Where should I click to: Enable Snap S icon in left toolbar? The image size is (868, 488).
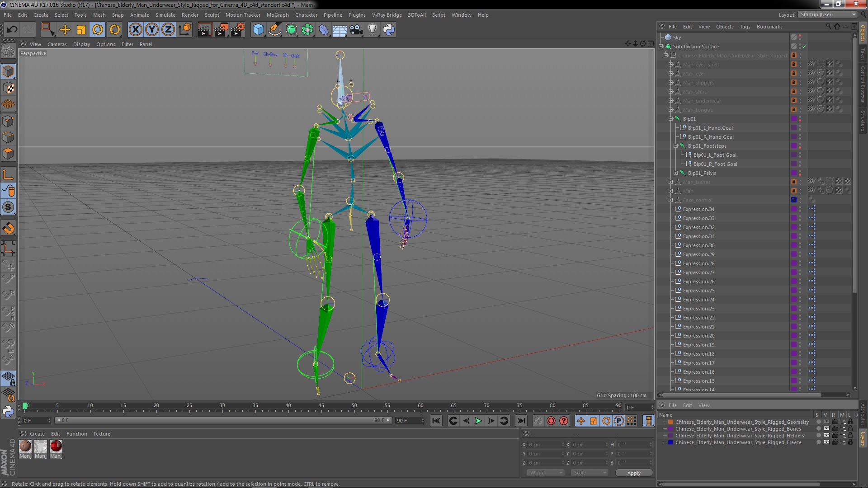[8, 207]
